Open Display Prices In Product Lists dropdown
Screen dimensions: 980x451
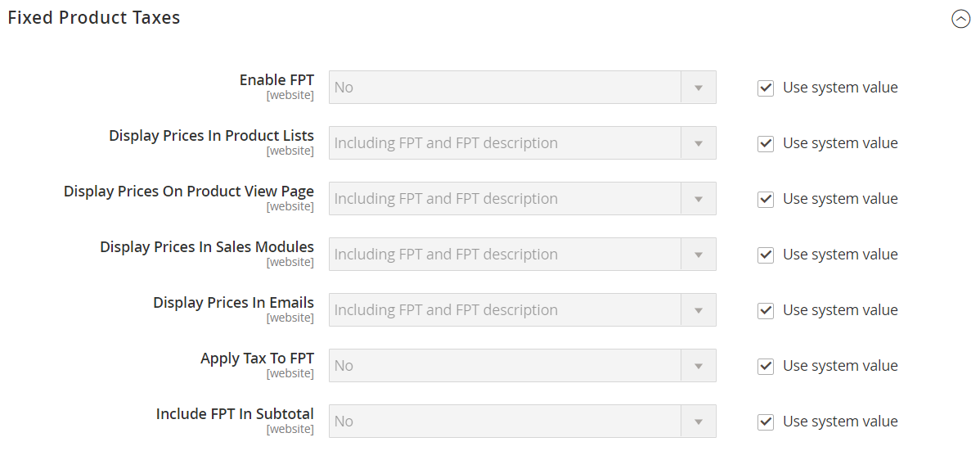tap(522, 143)
